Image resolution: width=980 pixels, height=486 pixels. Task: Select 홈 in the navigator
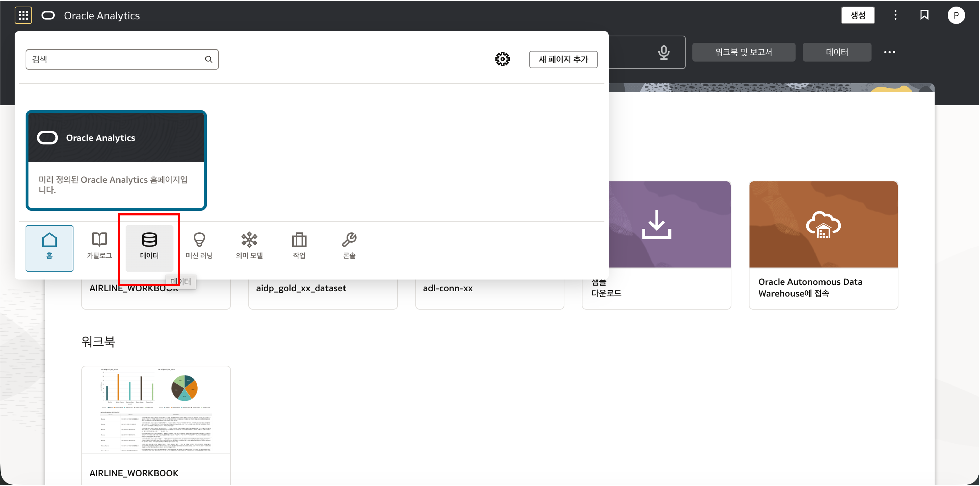[x=49, y=248]
